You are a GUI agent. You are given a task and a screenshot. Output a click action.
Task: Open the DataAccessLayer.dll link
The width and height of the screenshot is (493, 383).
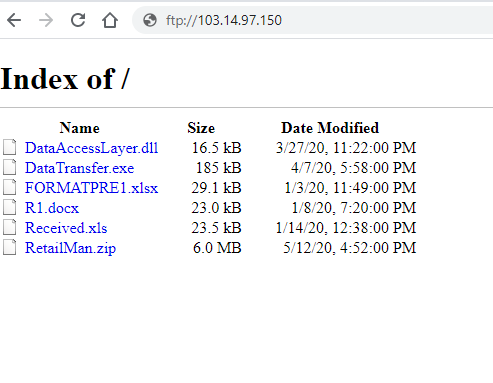coord(91,148)
